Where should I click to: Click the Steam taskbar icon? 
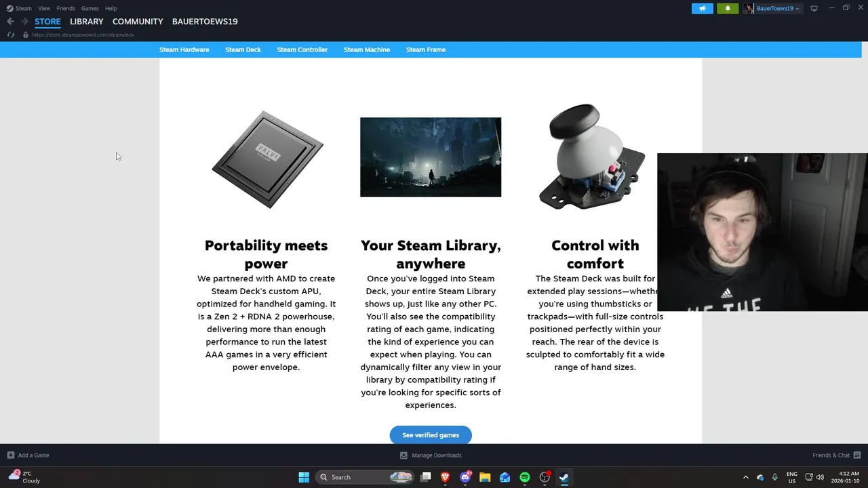pyautogui.click(x=564, y=477)
